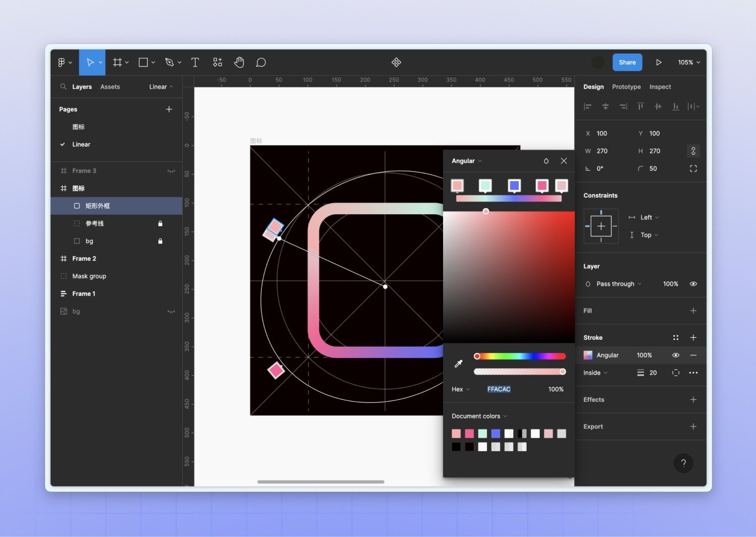Click the hue slider in color picker
Image resolution: width=756 pixels, height=537 pixels.
pos(520,356)
